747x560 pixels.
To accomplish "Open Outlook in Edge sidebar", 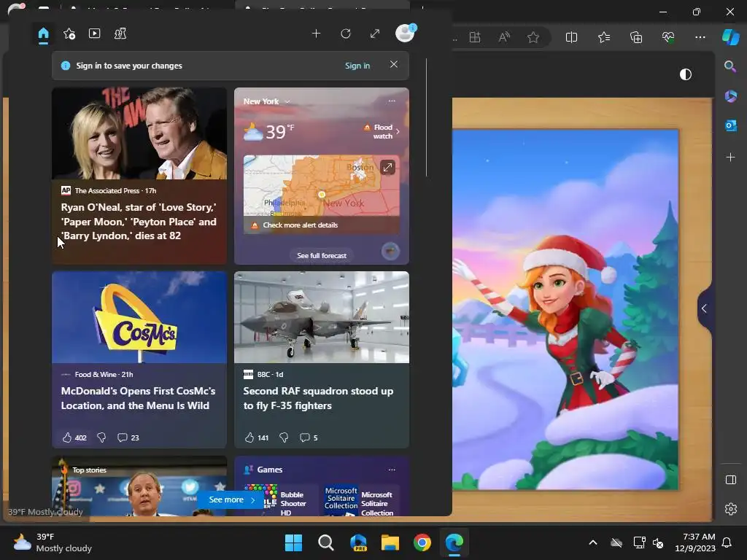I will pos(730,125).
